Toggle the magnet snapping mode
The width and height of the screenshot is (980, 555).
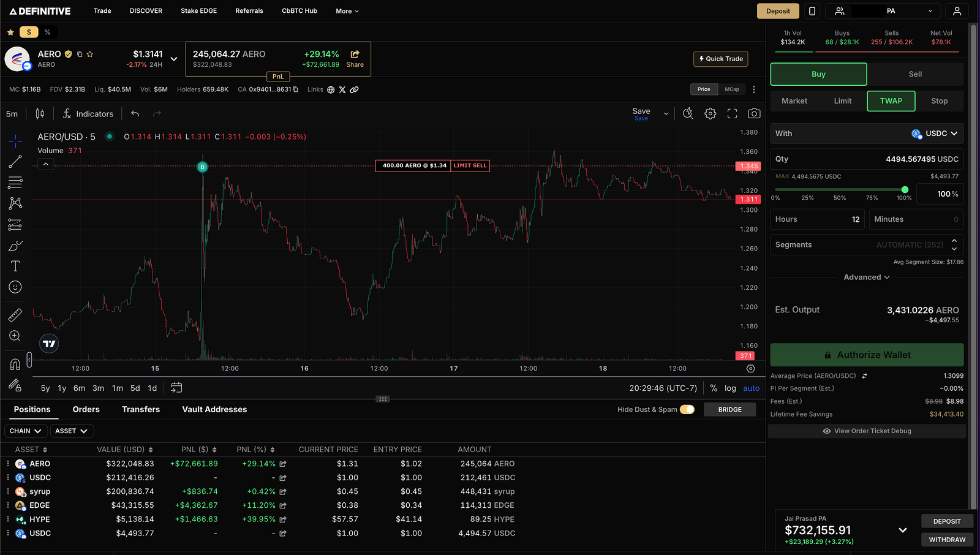[15, 364]
